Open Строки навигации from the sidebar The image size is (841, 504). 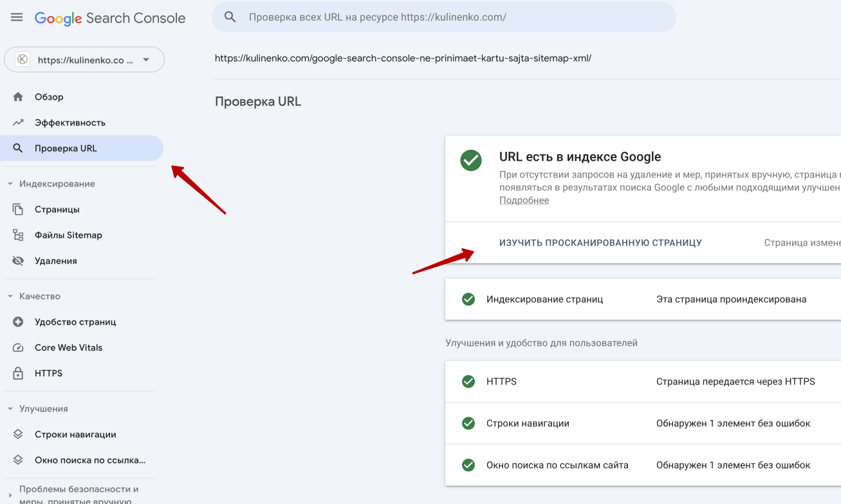pyautogui.click(x=75, y=434)
